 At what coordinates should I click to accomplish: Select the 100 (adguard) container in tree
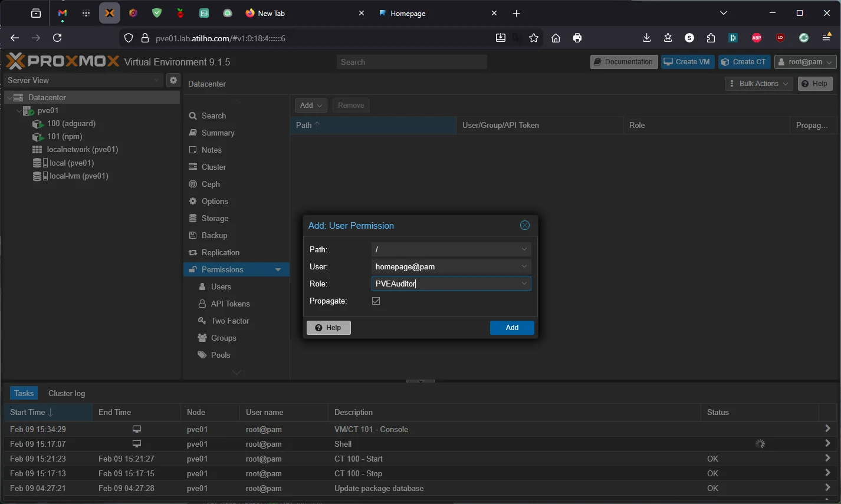click(x=71, y=123)
